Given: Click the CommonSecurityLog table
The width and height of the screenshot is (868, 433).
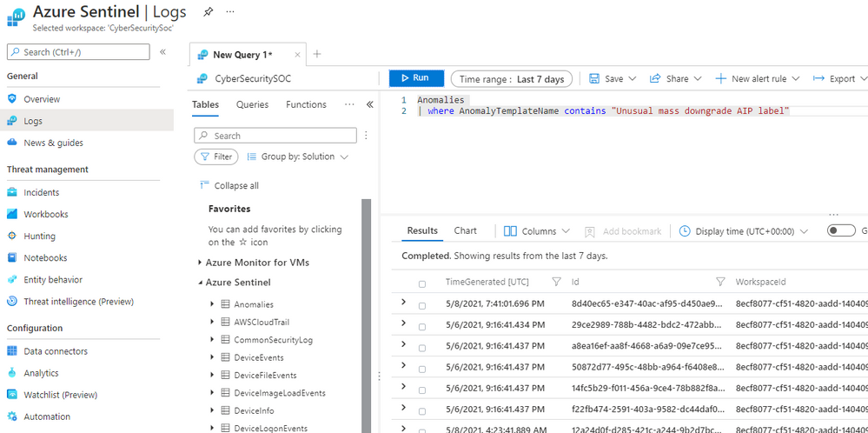Looking at the screenshot, I should pyautogui.click(x=273, y=340).
